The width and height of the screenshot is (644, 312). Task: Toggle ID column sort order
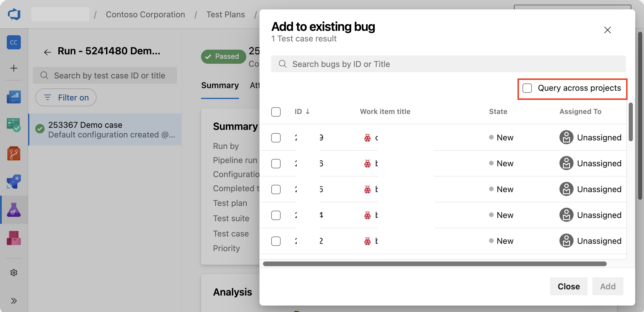302,111
